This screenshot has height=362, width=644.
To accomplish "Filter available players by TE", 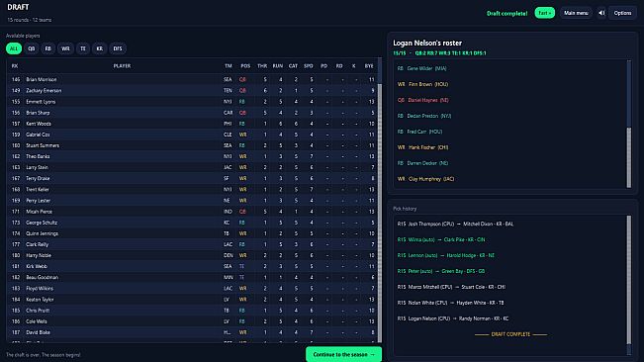I will (83, 48).
